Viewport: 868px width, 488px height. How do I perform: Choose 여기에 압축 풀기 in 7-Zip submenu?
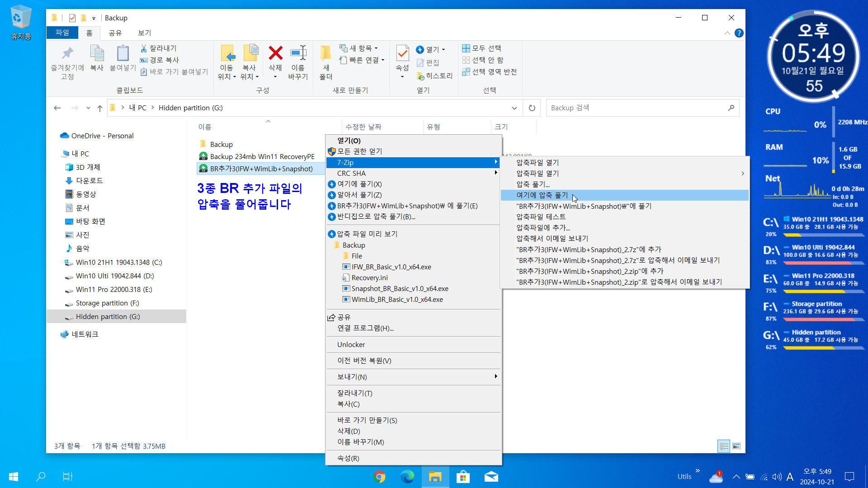624,195
